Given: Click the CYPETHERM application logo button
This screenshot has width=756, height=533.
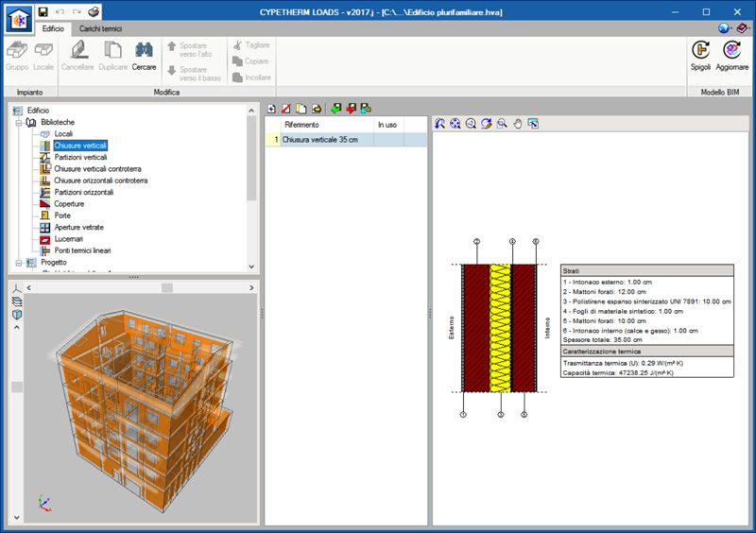Looking at the screenshot, I should click(x=18, y=19).
